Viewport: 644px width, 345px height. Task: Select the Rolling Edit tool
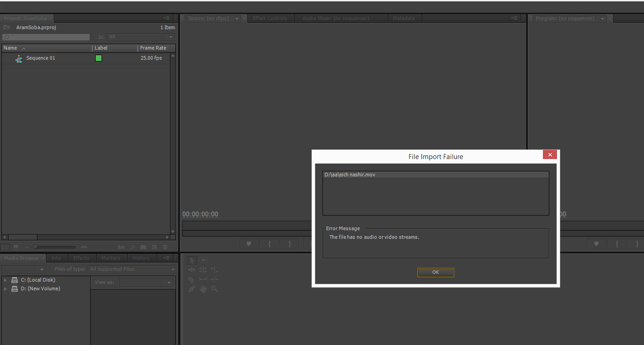tap(203, 270)
